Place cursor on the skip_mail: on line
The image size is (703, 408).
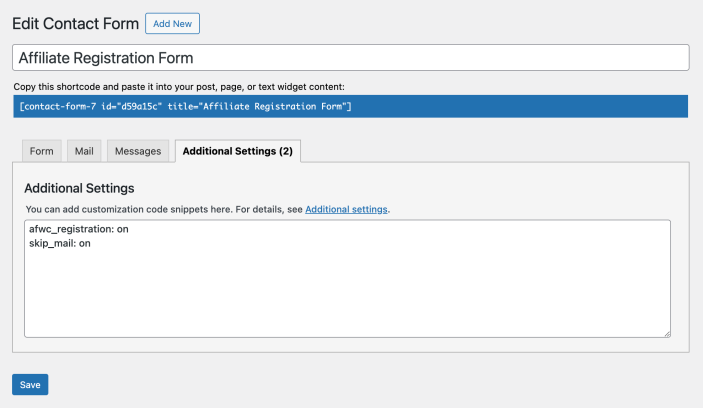[60, 243]
